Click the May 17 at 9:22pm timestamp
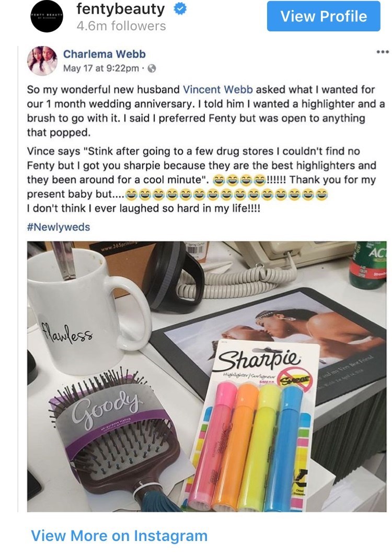Viewport: 392px width, 553px height. 101,68
